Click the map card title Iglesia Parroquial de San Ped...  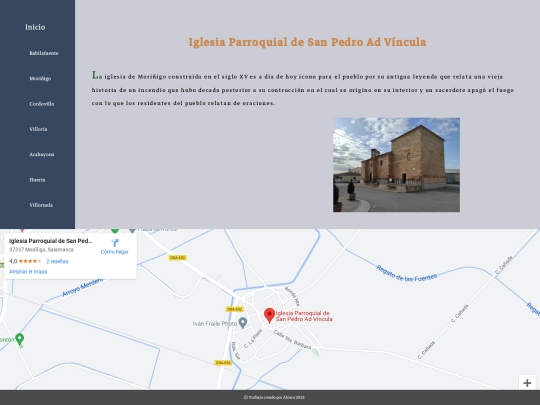[51, 241]
